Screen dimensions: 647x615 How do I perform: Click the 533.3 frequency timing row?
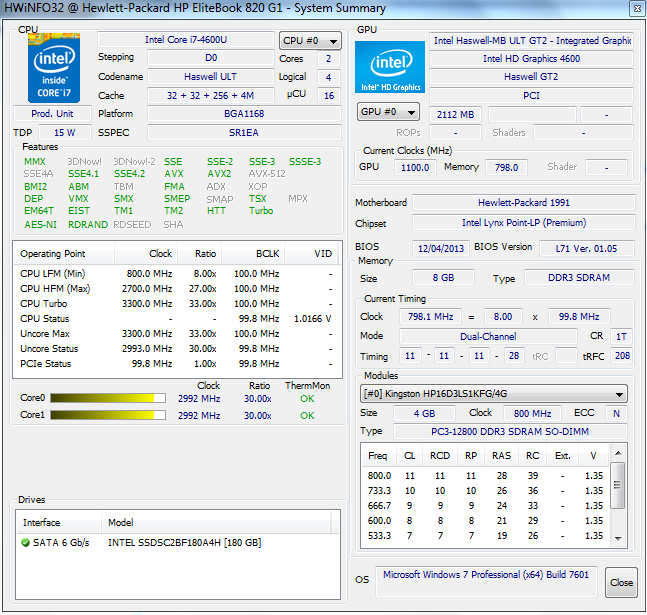[486, 536]
